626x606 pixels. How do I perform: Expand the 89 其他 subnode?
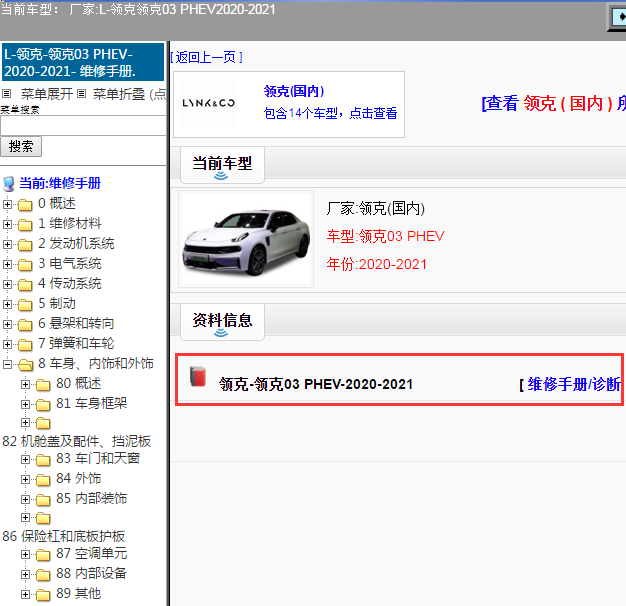click(25, 594)
